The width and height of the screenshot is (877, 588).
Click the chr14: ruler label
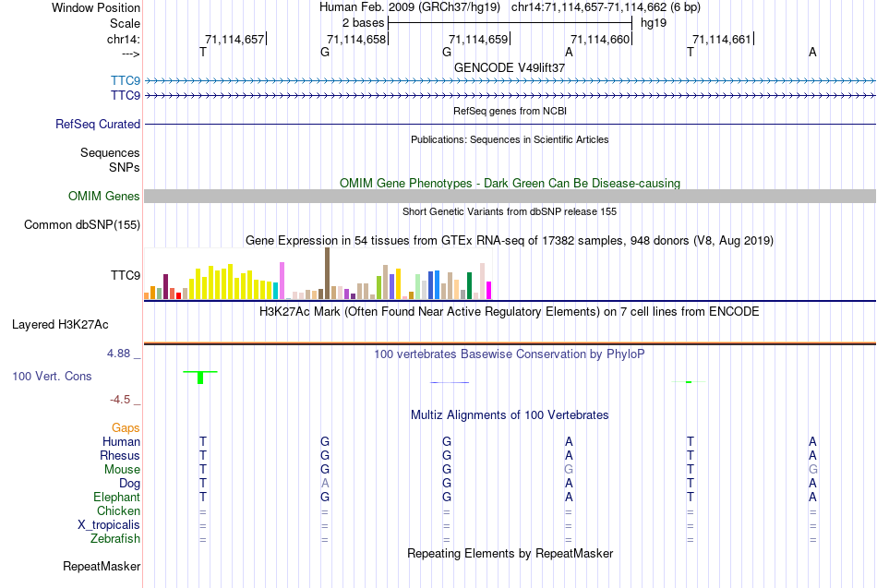tap(124, 39)
